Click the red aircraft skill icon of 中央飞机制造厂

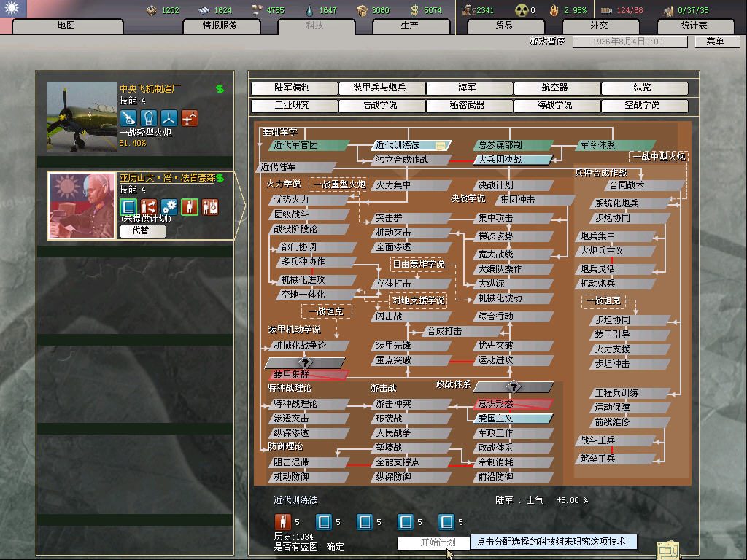click(190, 117)
